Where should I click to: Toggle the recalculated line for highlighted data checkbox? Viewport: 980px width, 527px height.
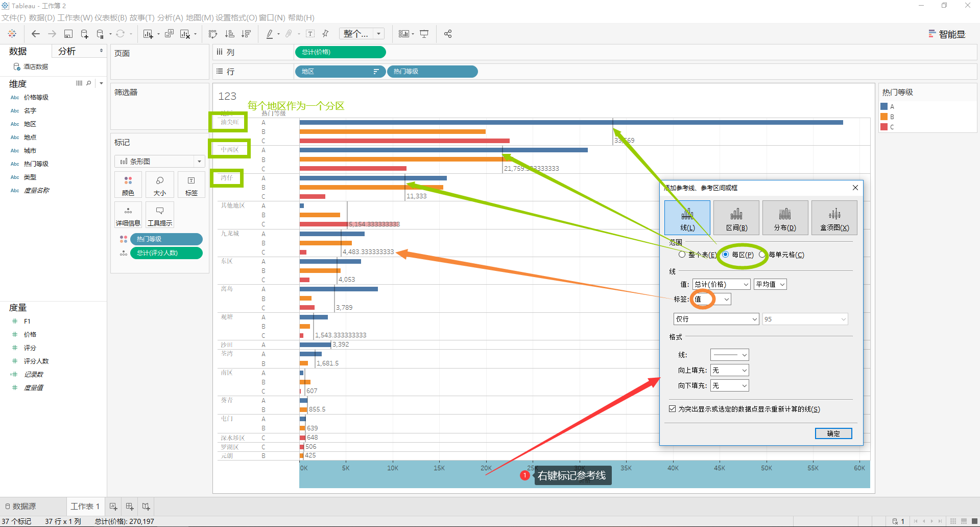[x=673, y=409]
